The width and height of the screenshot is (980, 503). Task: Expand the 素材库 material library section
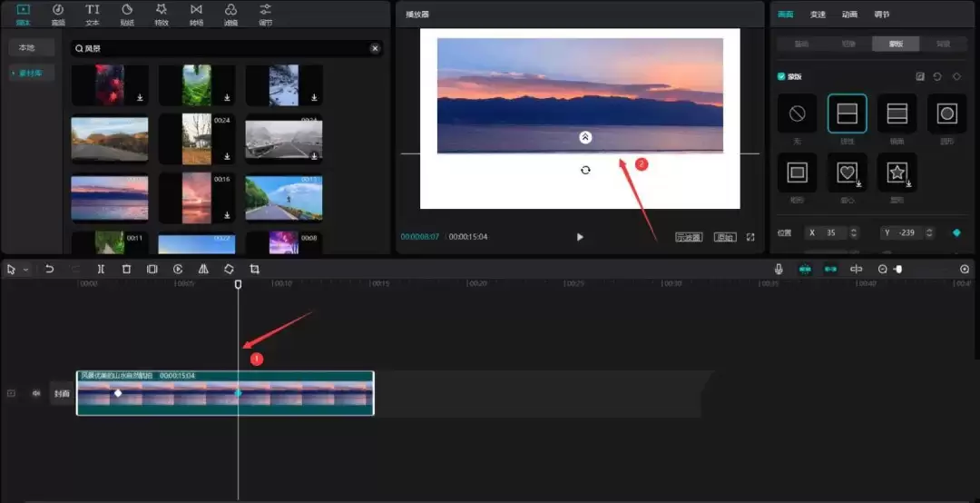pos(32,73)
